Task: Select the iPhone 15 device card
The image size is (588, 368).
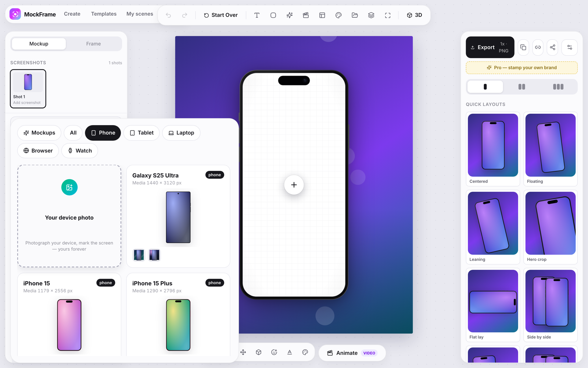Action: (69, 315)
